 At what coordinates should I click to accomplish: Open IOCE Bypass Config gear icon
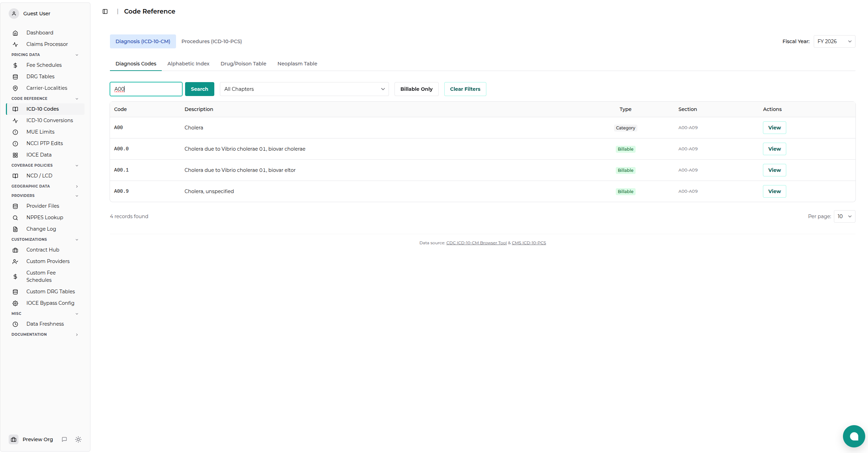click(x=15, y=303)
